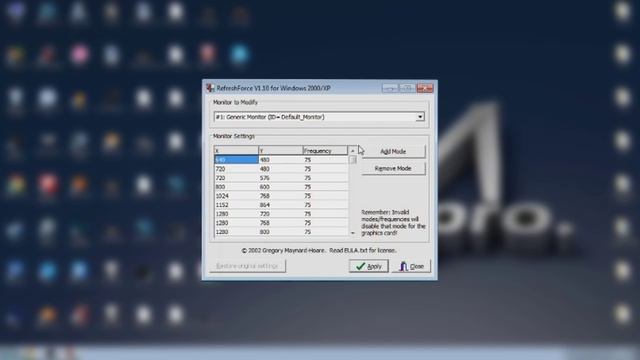The image size is (640, 360).
Task: Click the Remove Mode button
Action: point(393,168)
